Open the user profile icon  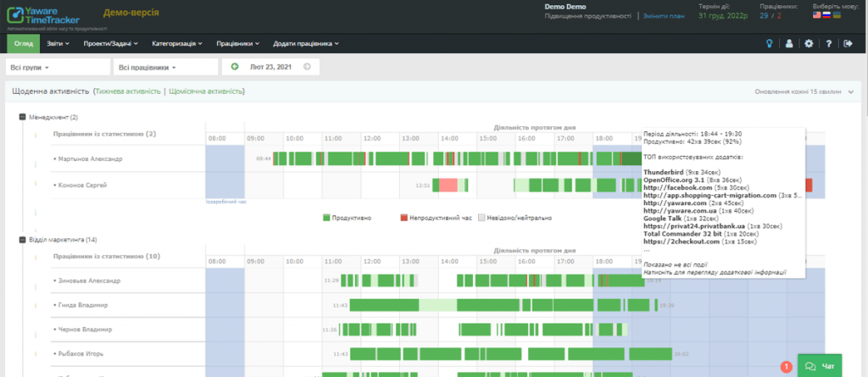coord(789,43)
